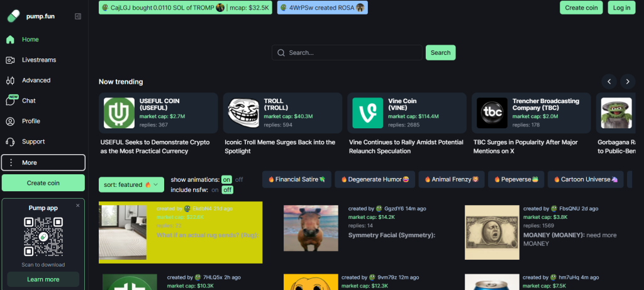Click frog avatar next to 7HLQ5x
Viewport: 644px width, 290px height.
pos(198,277)
